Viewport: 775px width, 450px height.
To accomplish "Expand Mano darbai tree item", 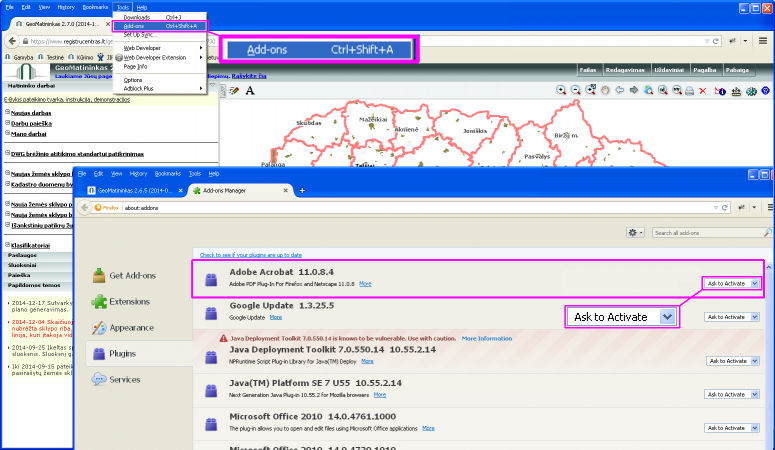I will pyautogui.click(x=7, y=133).
